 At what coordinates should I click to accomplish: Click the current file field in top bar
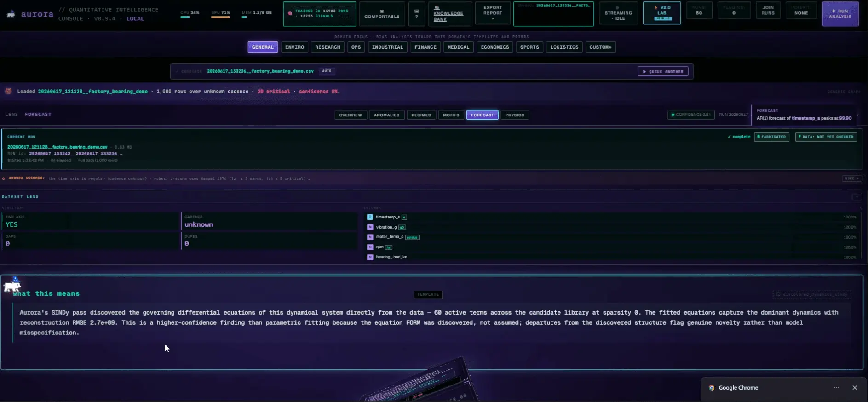[x=553, y=14]
